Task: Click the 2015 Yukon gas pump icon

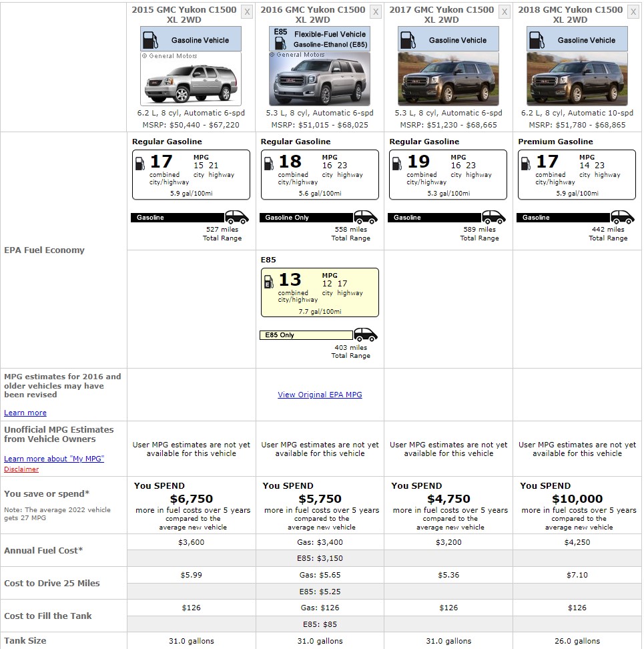Action: (150, 40)
